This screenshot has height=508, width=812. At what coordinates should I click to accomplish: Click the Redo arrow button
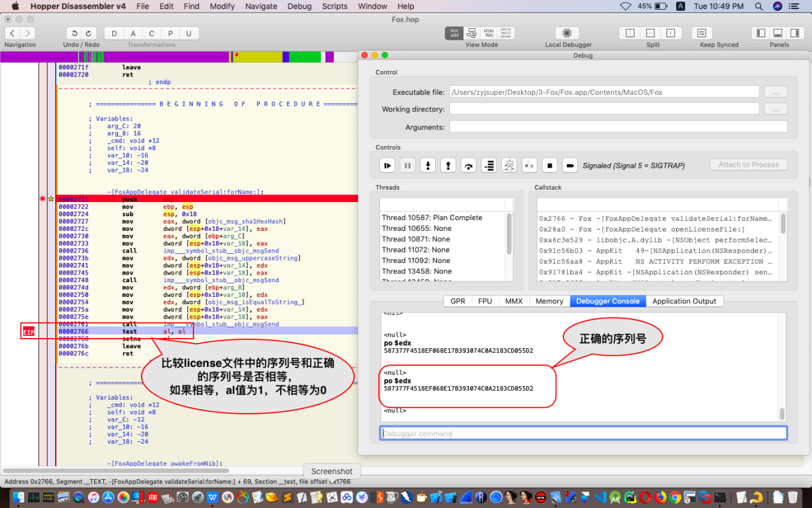[x=90, y=33]
